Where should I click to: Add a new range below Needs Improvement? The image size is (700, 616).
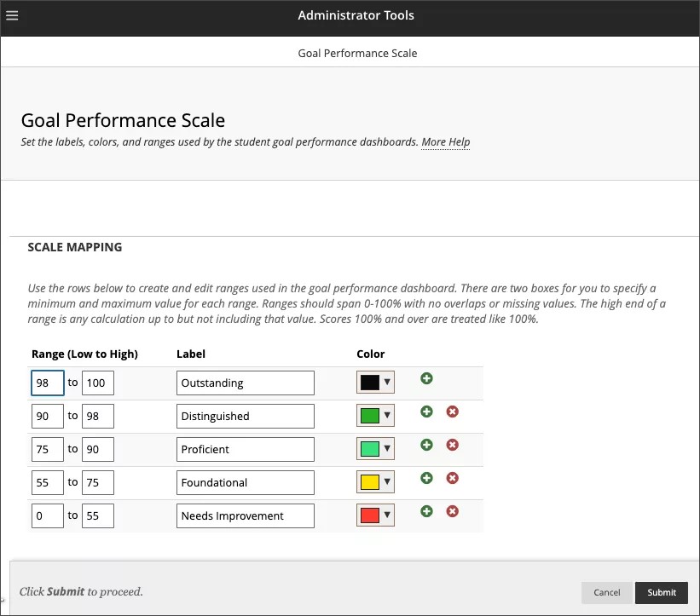pyautogui.click(x=426, y=511)
